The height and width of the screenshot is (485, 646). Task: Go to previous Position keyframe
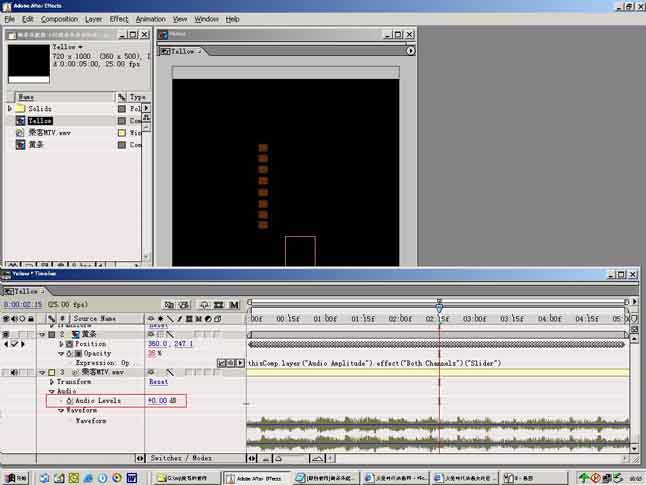[x=6, y=344]
